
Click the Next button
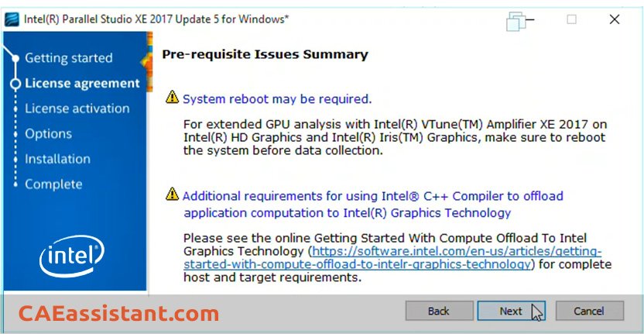coord(511,311)
